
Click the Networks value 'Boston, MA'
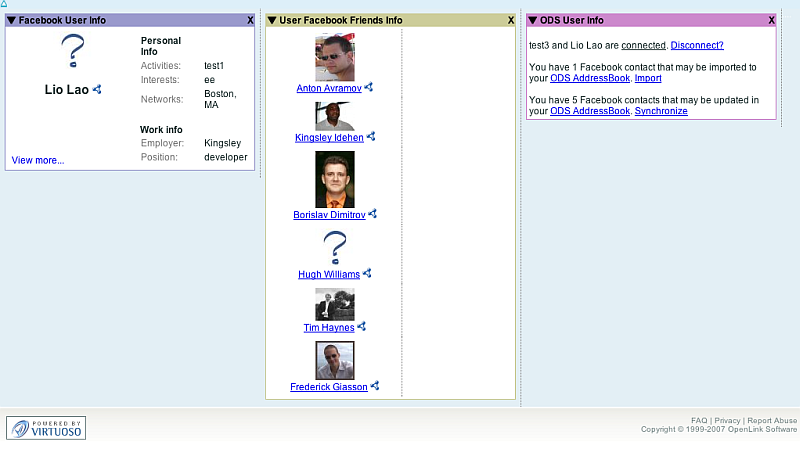(x=220, y=99)
